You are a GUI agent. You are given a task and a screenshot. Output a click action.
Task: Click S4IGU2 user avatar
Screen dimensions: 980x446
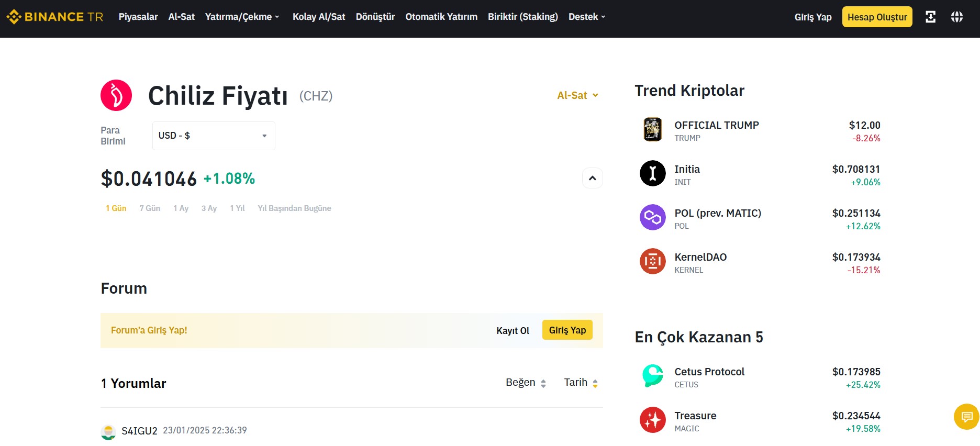108,432
